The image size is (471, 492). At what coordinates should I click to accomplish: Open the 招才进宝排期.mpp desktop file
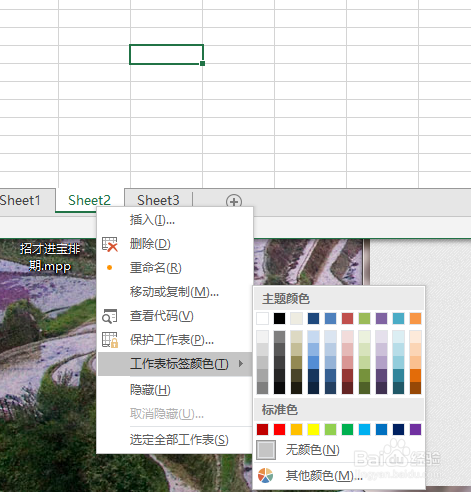point(50,257)
